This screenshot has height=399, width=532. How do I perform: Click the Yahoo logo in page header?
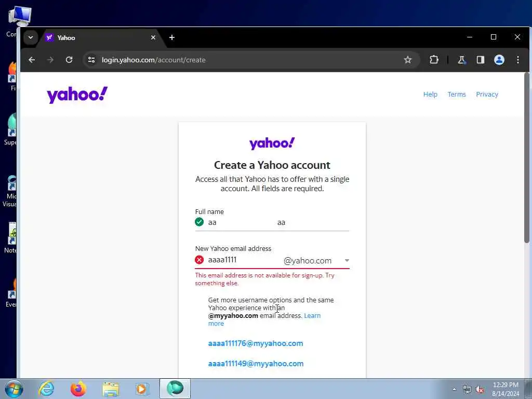[x=77, y=95]
